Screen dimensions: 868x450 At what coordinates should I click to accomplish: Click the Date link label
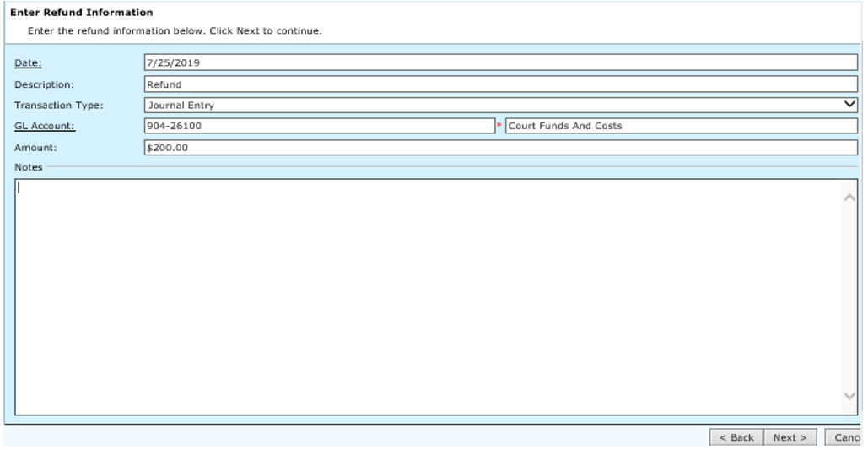[28, 63]
